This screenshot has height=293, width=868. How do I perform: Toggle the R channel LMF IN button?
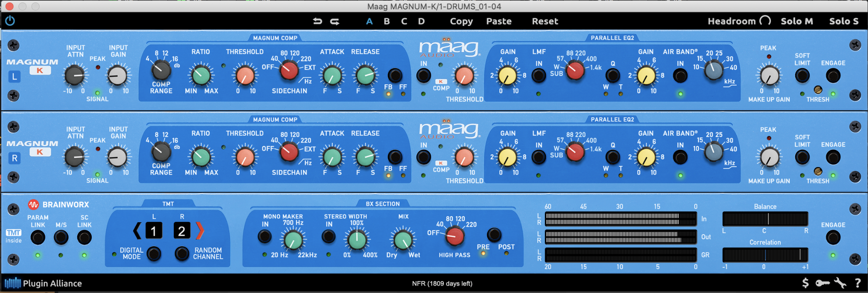click(x=539, y=157)
